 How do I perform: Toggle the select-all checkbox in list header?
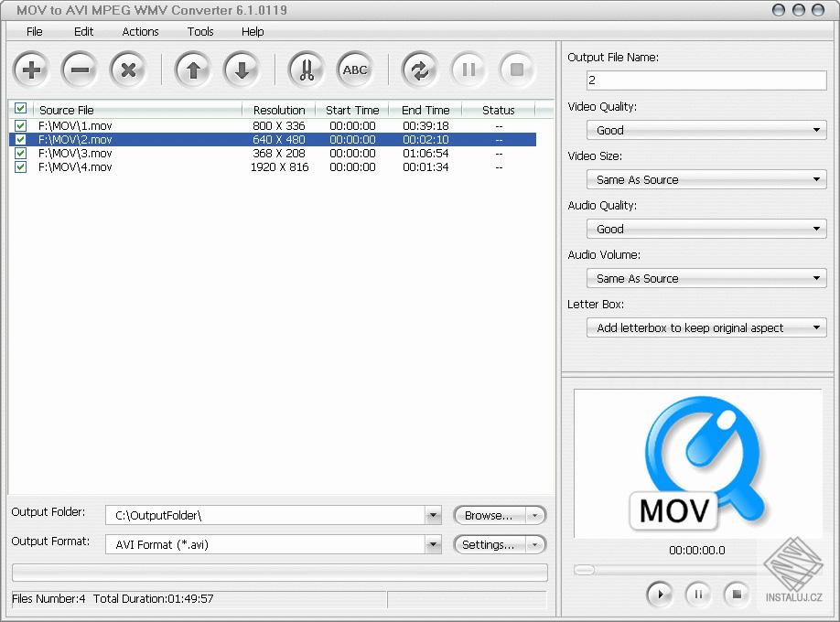tap(20, 108)
